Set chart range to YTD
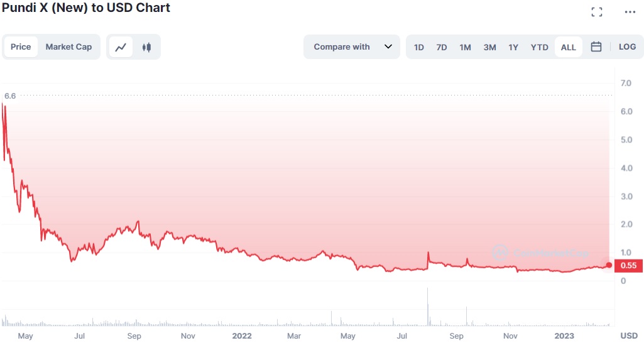Screen dimensions: 644x343 tap(539, 47)
